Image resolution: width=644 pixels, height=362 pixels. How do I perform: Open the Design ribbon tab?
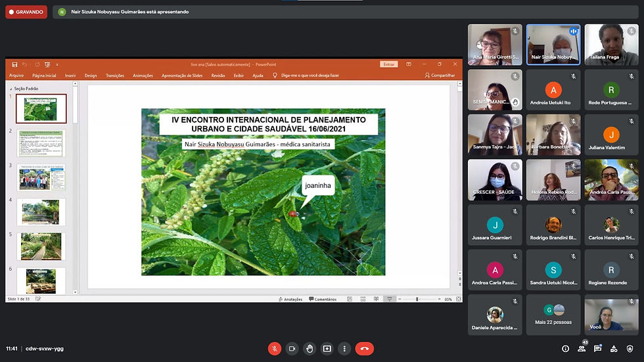click(x=91, y=76)
